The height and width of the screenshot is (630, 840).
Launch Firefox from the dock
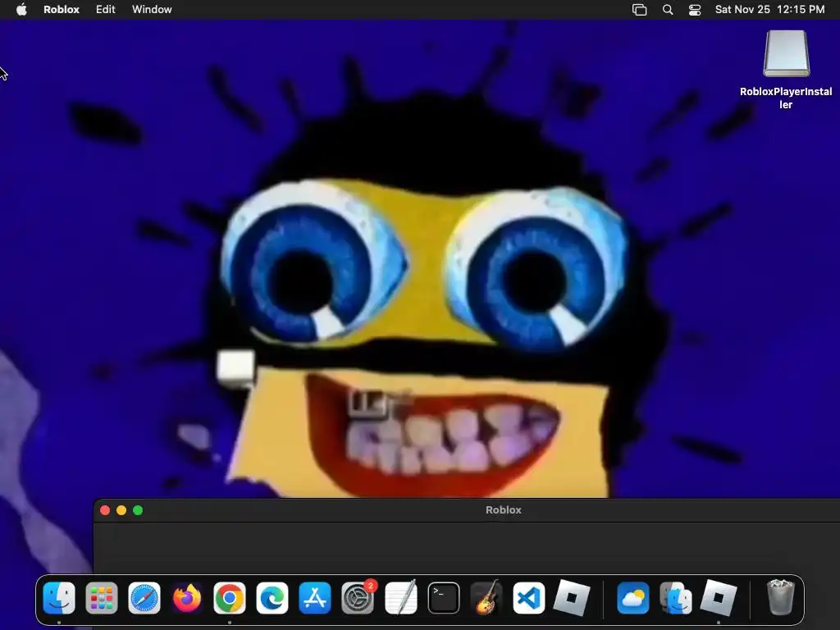[x=187, y=597]
